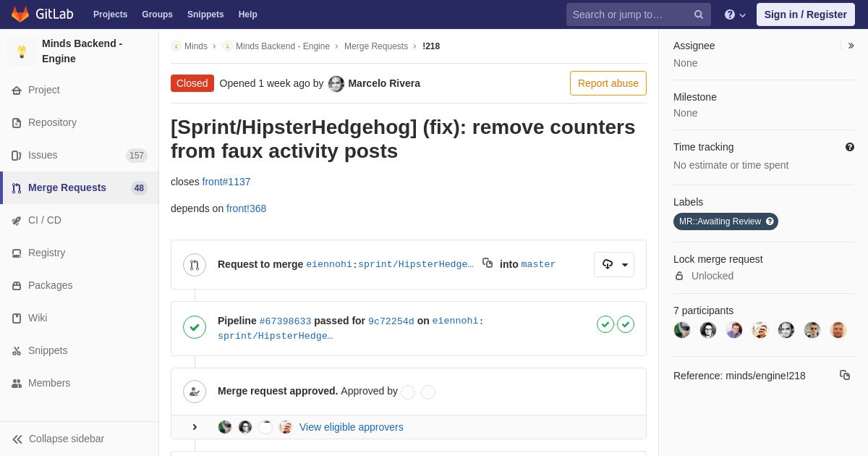
Task: Click the last participant avatar
Action: point(838,330)
